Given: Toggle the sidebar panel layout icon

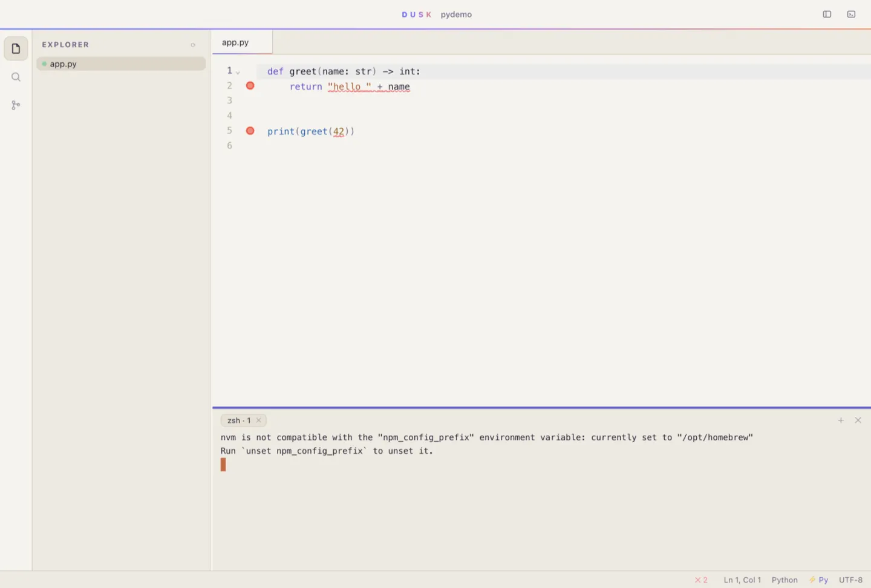Looking at the screenshot, I should click(827, 14).
